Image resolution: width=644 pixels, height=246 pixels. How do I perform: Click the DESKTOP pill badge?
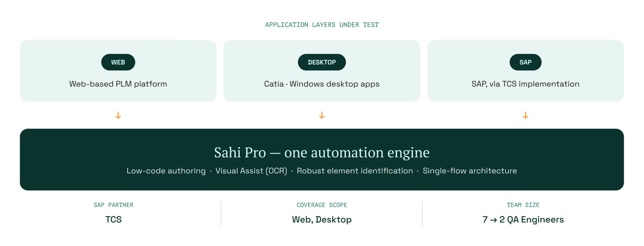pyautogui.click(x=322, y=62)
